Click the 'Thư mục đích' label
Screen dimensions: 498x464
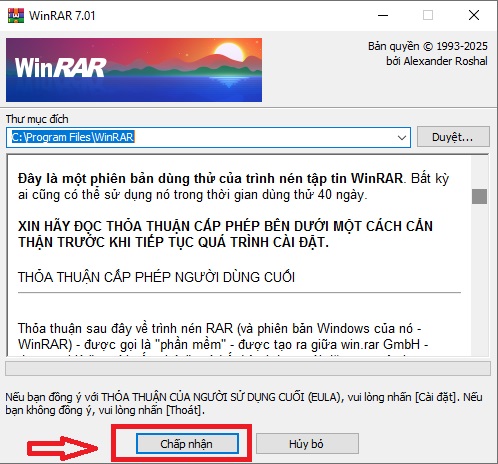(x=37, y=119)
